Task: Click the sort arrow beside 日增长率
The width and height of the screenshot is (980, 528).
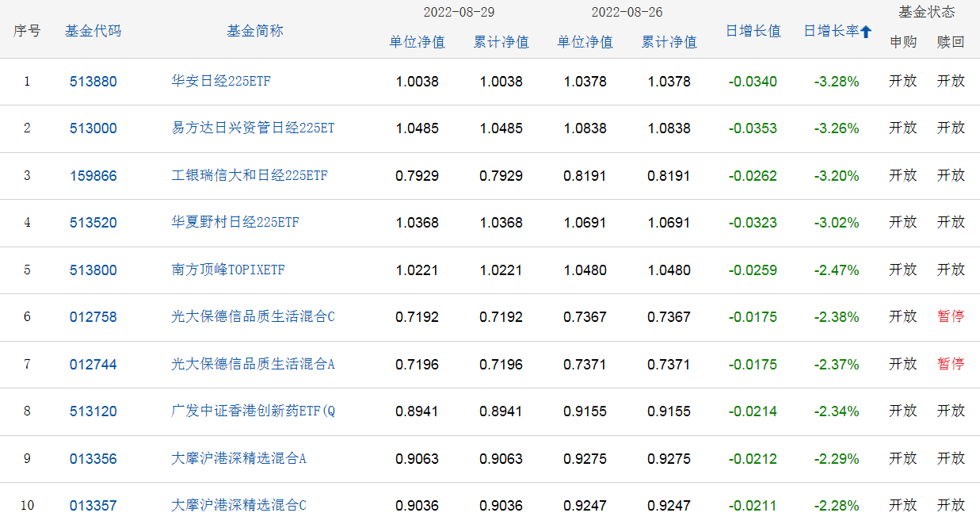Action: pos(866,32)
